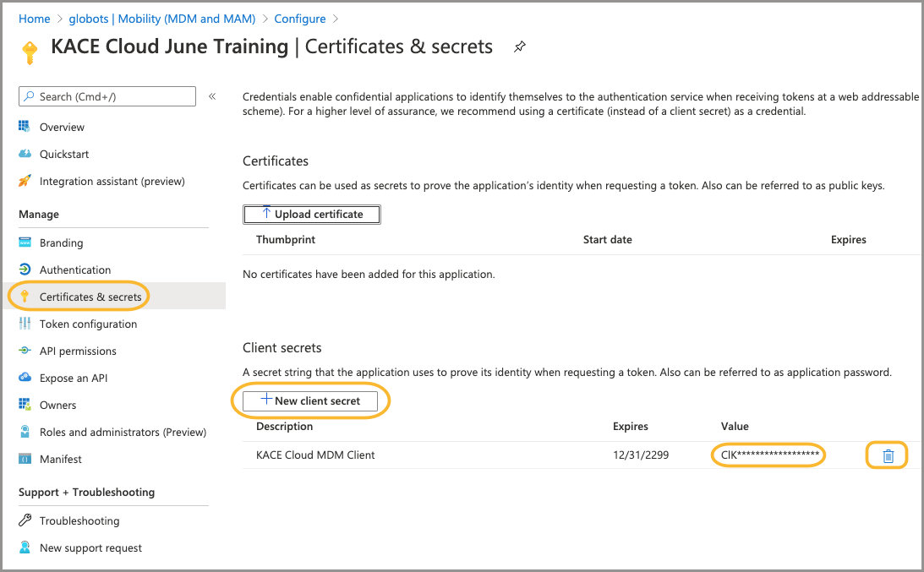Viewport: 924px width, 572px height.
Task: Select Certificates & secrets in sidebar
Action: coord(90,297)
